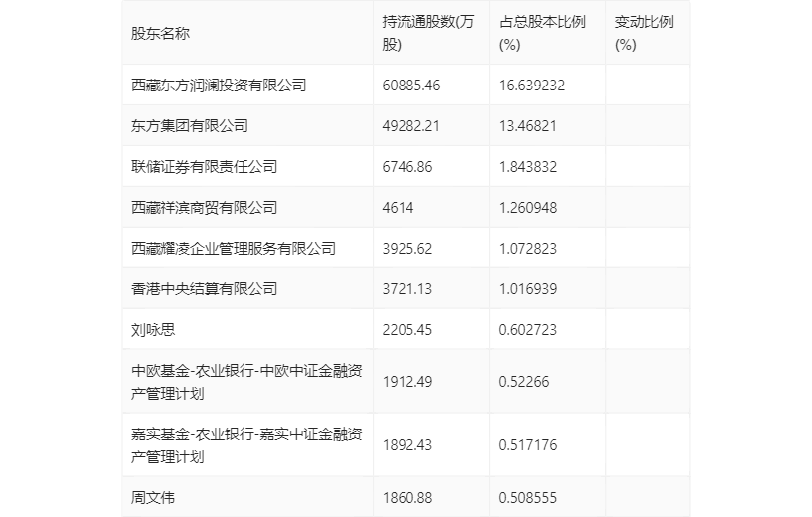Click the 1.260948 percentage cell

click(x=527, y=207)
